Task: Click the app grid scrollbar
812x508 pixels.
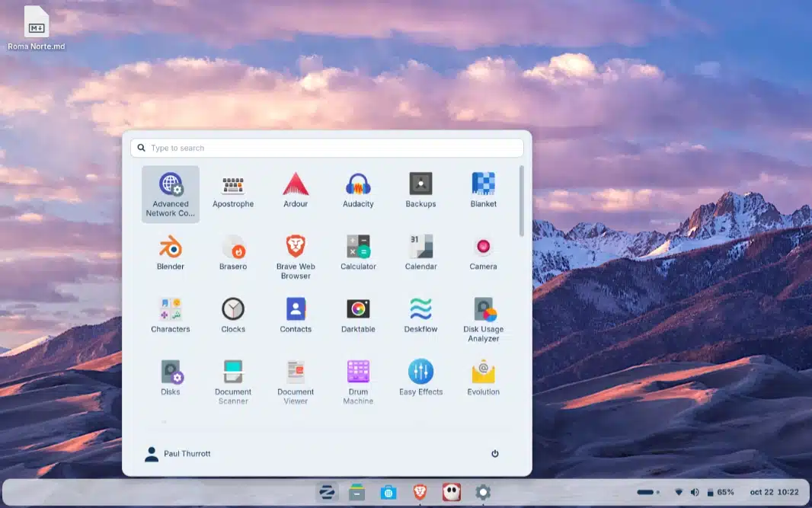Action: click(x=522, y=200)
